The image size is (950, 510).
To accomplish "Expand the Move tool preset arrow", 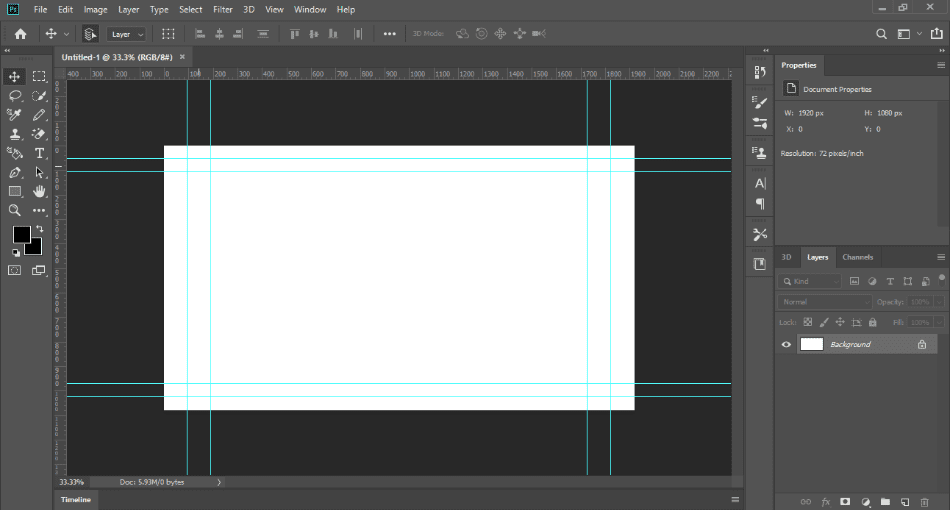I will coord(66,34).
